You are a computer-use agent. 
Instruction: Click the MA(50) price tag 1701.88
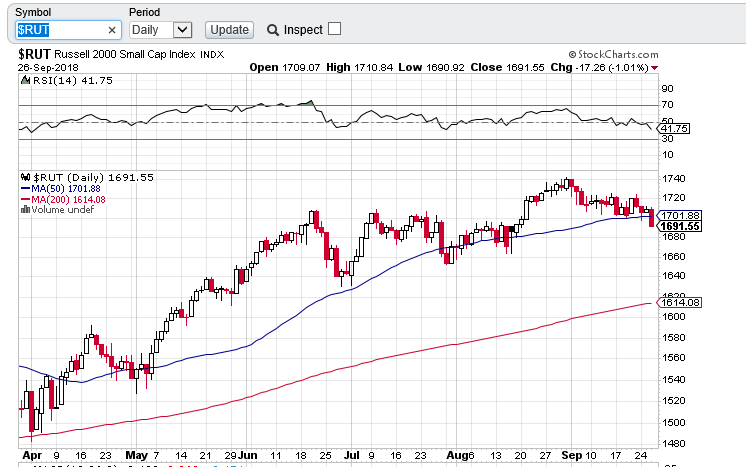(x=679, y=215)
